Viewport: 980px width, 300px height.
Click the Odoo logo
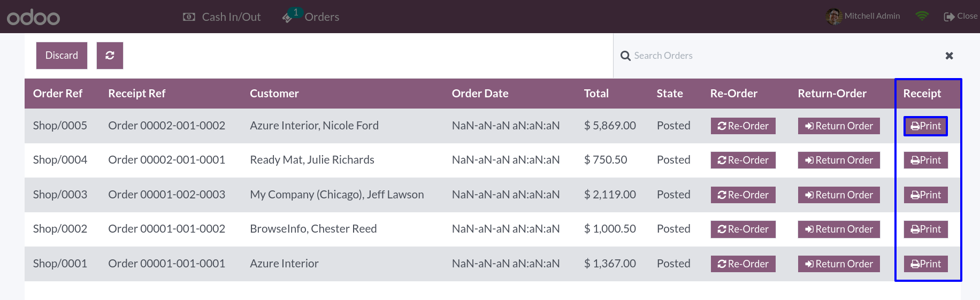(x=33, y=17)
